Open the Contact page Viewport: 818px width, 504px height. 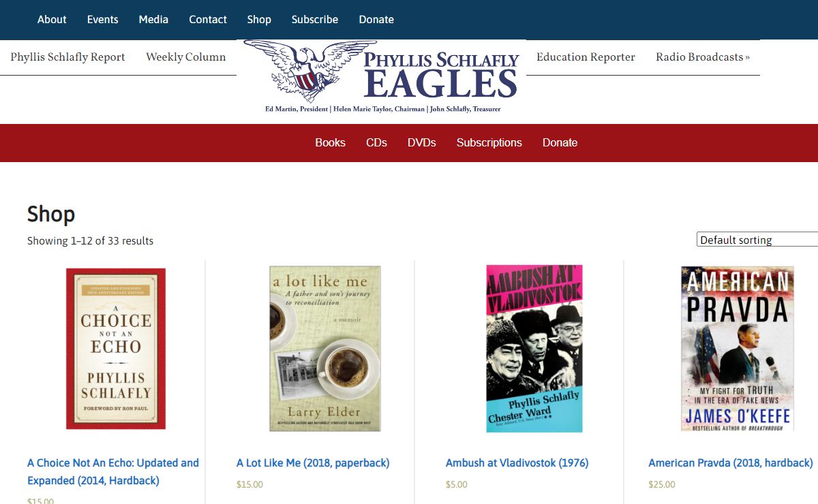pyautogui.click(x=208, y=20)
